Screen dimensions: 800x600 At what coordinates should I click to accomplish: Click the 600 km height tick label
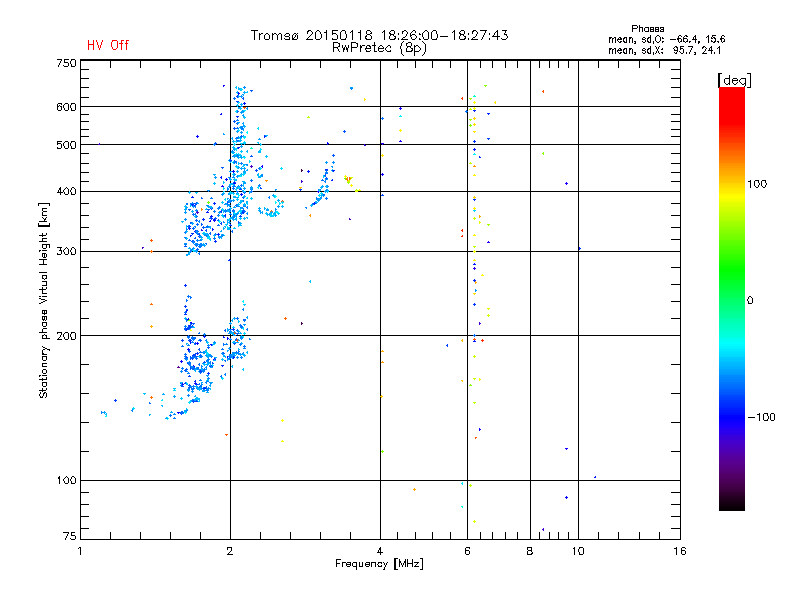[x=67, y=107]
